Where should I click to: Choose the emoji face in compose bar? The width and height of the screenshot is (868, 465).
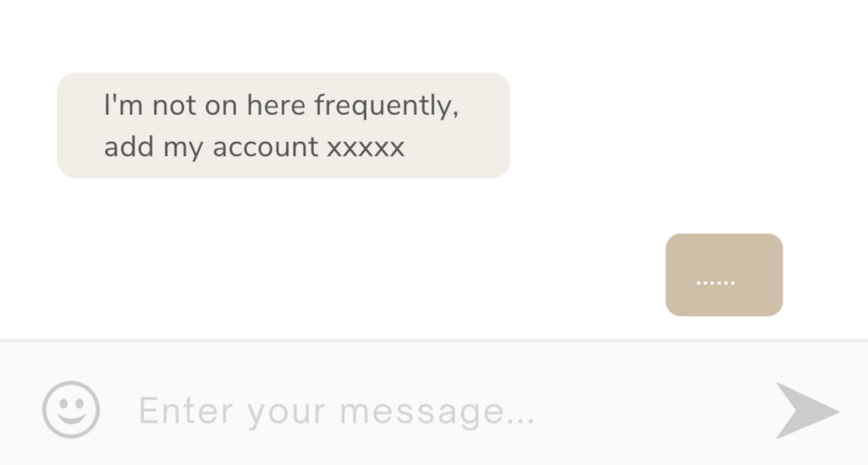pos(71,409)
